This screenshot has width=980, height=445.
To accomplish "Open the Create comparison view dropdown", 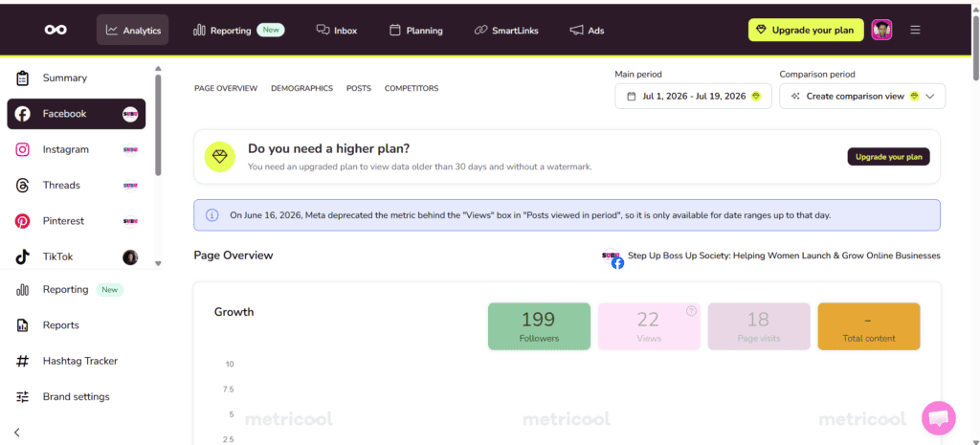I will 862,97.
